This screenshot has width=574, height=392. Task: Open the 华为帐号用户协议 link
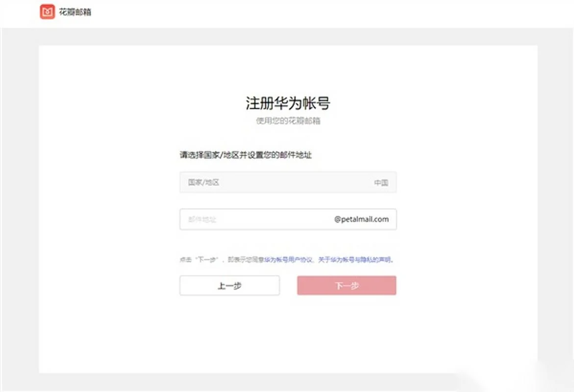(288, 260)
